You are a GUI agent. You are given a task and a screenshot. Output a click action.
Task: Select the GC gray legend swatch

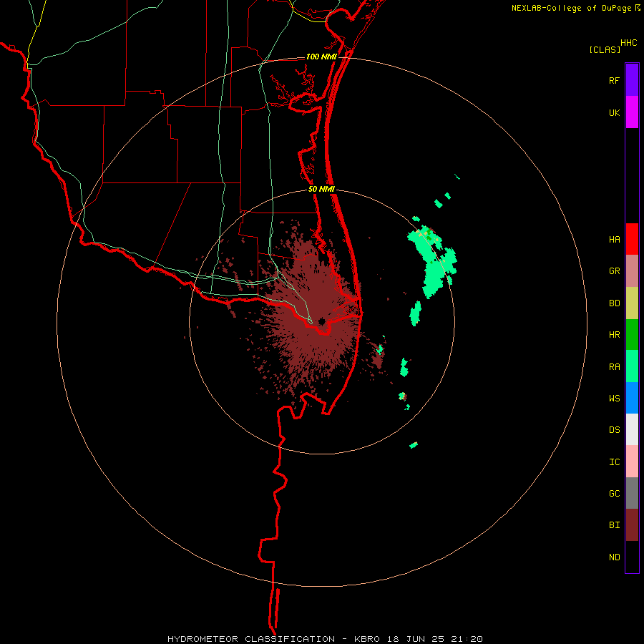[x=632, y=493]
